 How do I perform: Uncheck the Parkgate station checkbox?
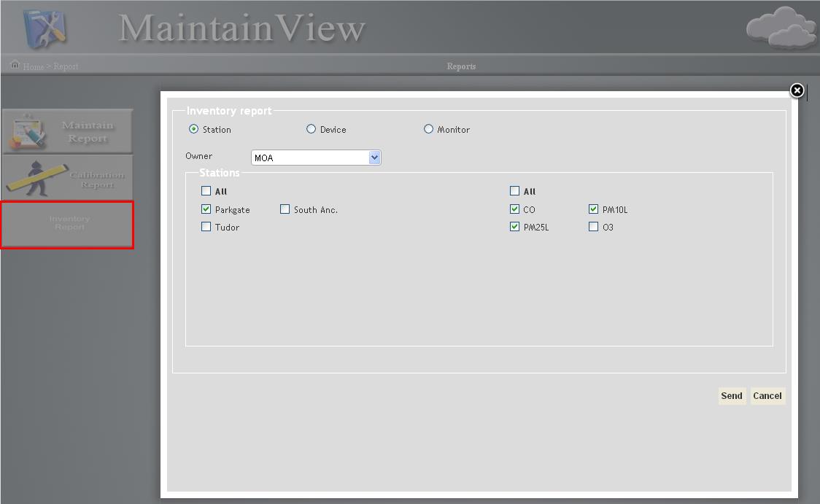206,209
